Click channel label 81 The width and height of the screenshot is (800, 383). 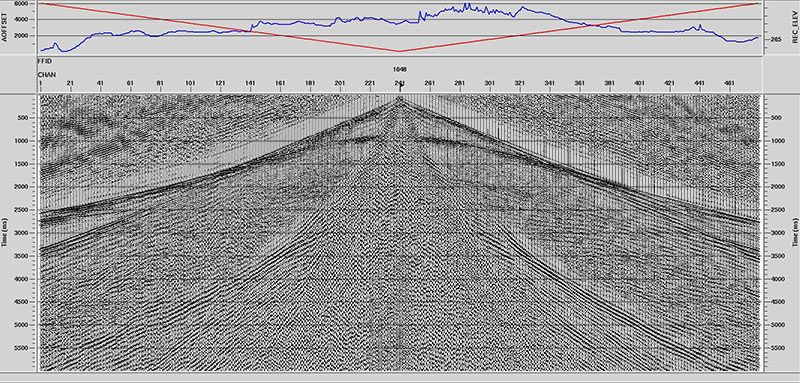[x=160, y=83]
